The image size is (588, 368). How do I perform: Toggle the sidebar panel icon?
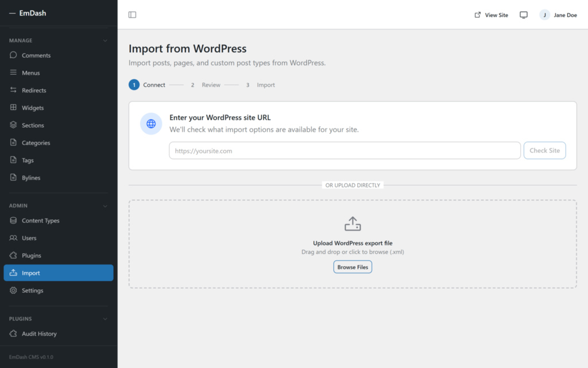133,14
